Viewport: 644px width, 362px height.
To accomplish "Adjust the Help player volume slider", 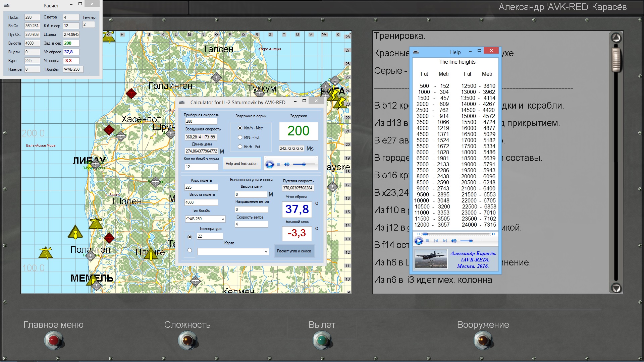I will [471, 241].
